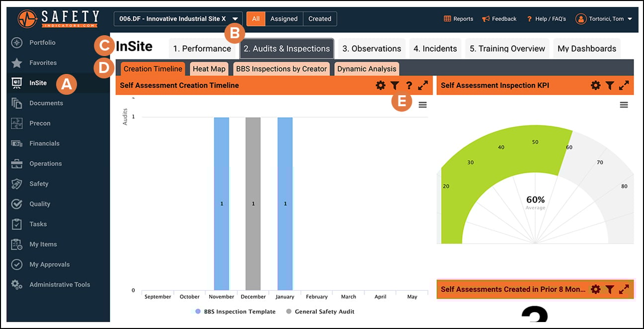Click the filter icon on Self Assessment Inspection KPI
This screenshot has height=329, width=644.
pos(610,85)
